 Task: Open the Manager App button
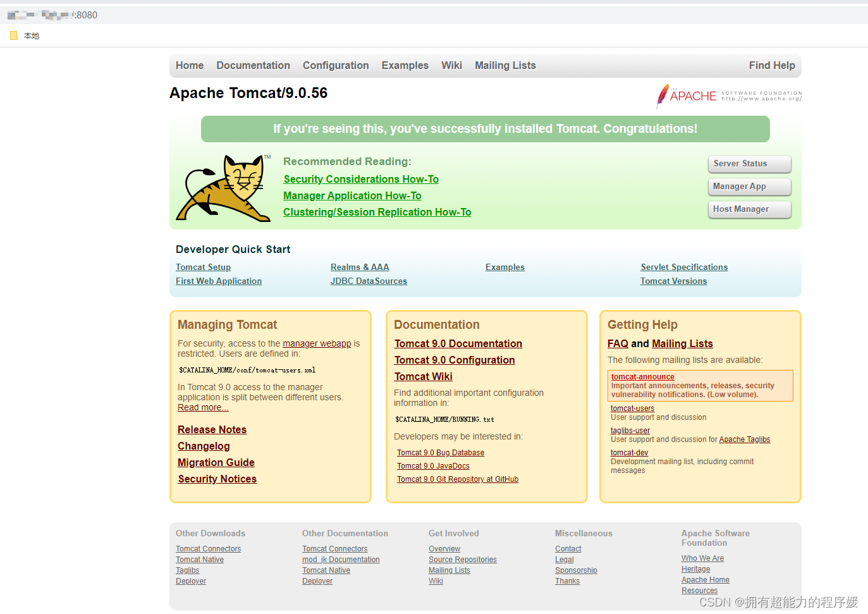pos(749,187)
